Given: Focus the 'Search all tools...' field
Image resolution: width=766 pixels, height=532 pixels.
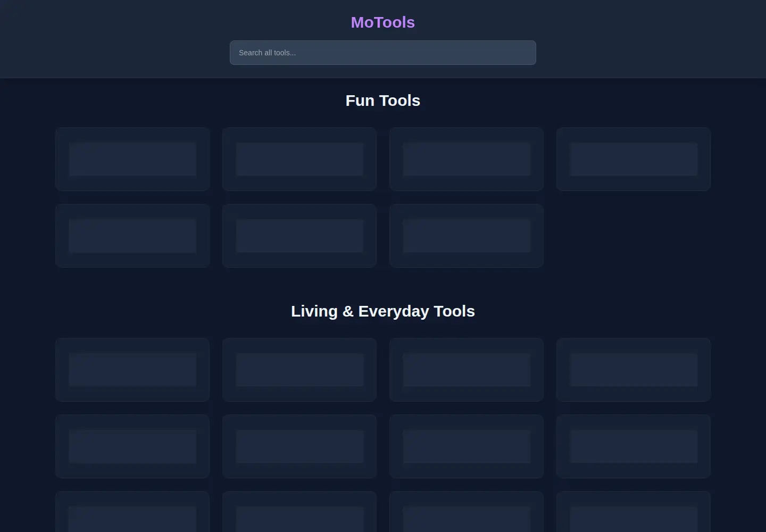Looking at the screenshot, I should [382, 53].
